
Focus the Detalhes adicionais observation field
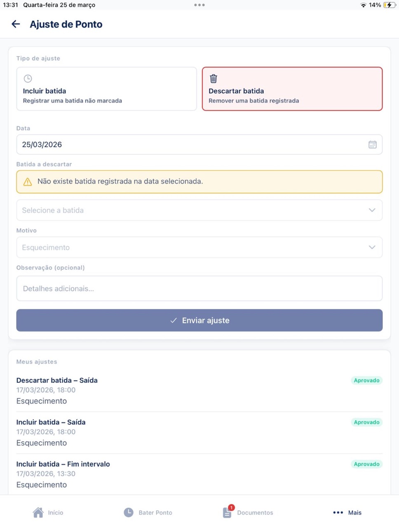pyautogui.click(x=199, y=288)
